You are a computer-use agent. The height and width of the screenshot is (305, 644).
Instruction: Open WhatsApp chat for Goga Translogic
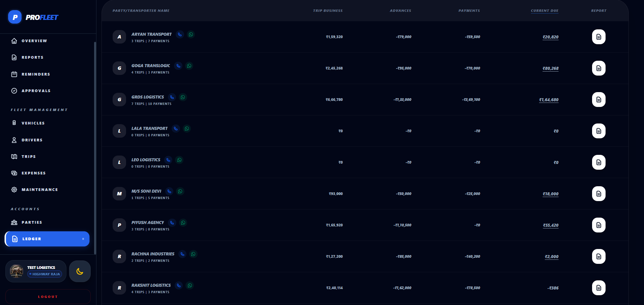(189, 66)
